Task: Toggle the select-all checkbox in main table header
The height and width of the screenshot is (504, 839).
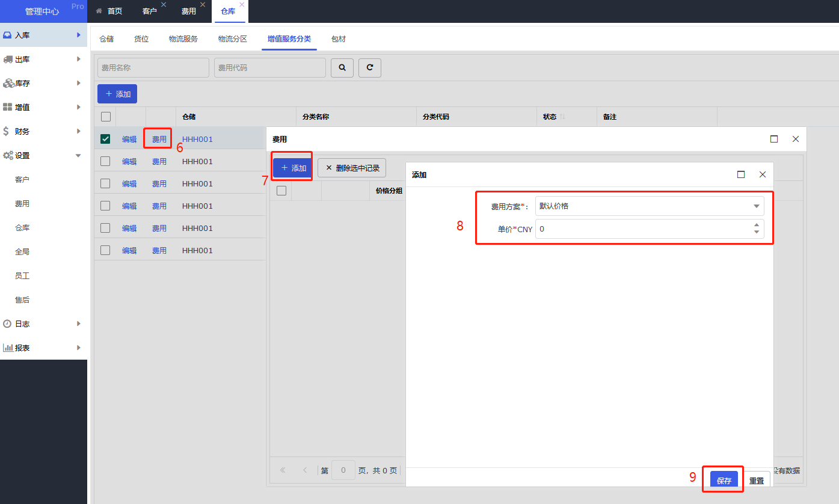Action: [106, 117]
